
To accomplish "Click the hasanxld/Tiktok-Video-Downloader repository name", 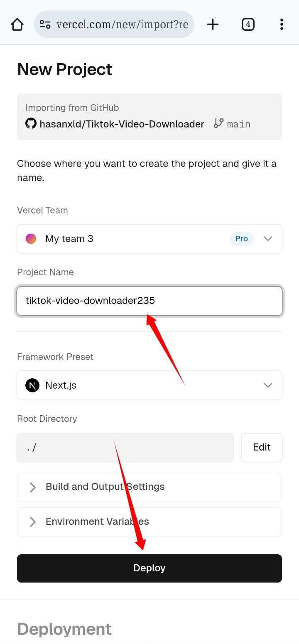I will pyautogui.click(x=122, y=124).
